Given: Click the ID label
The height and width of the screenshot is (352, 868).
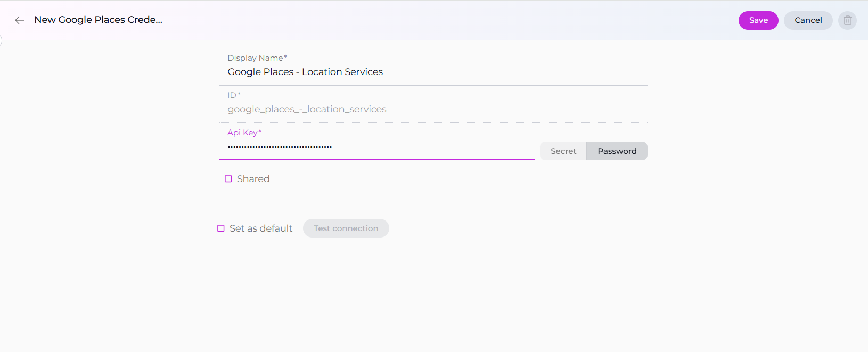Looking at the screenshot, I should pos(233,95).
